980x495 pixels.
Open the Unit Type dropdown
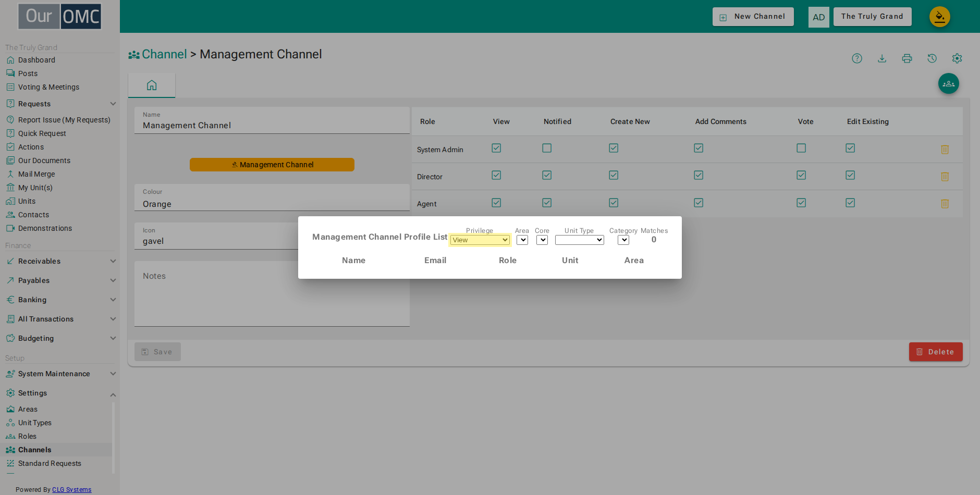[x=580, y=240]
